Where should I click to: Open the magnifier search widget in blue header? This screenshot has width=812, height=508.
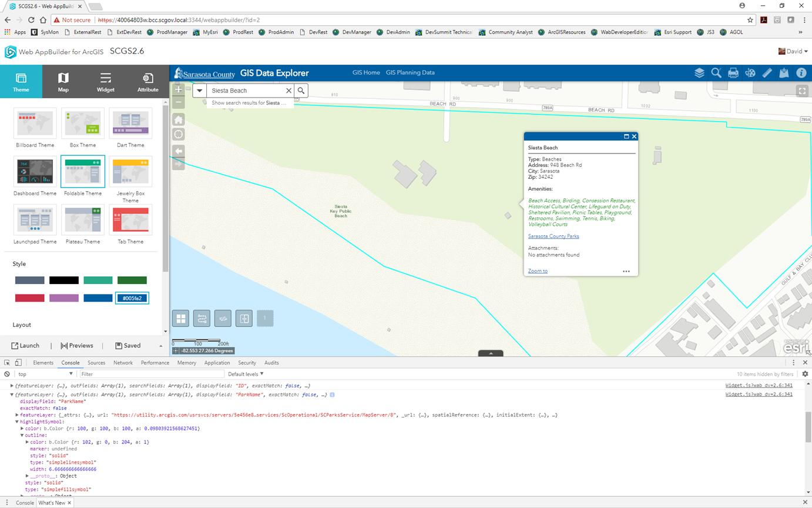(x=716, y=73)
